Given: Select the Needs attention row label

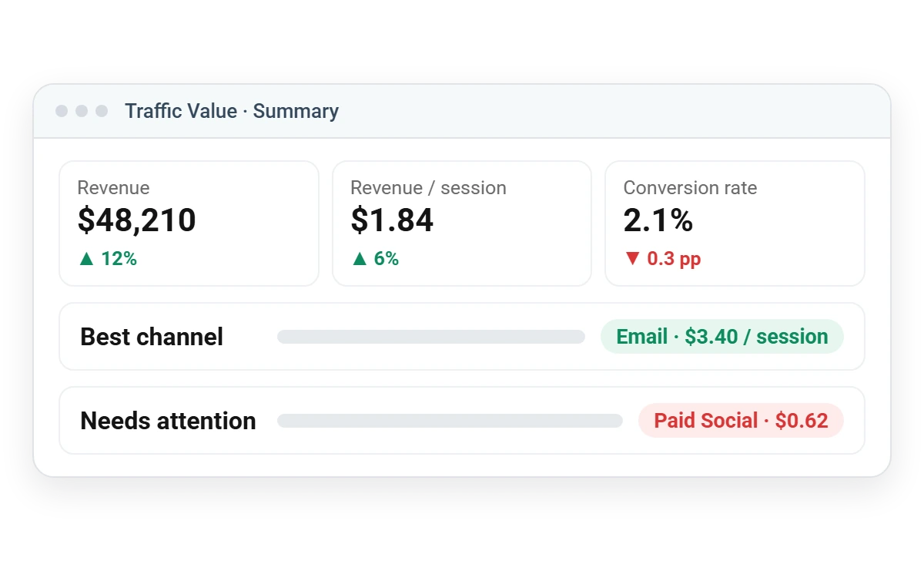Looking at the screenshot, I should [168, 421].
